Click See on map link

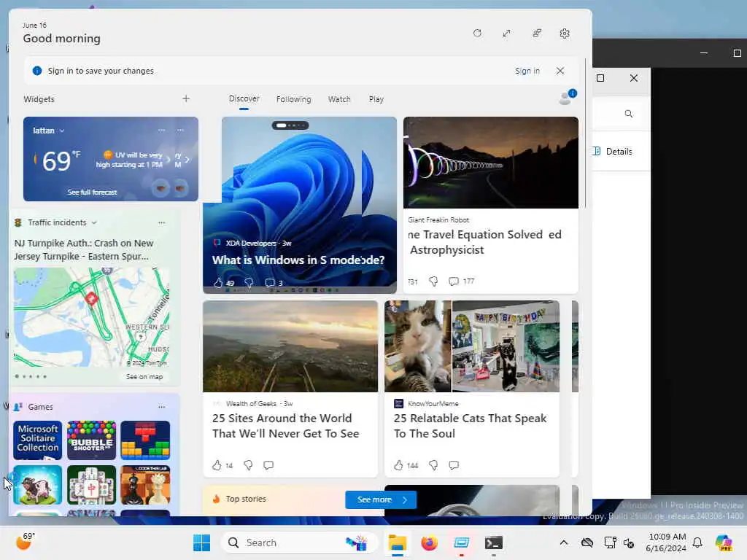144,377
